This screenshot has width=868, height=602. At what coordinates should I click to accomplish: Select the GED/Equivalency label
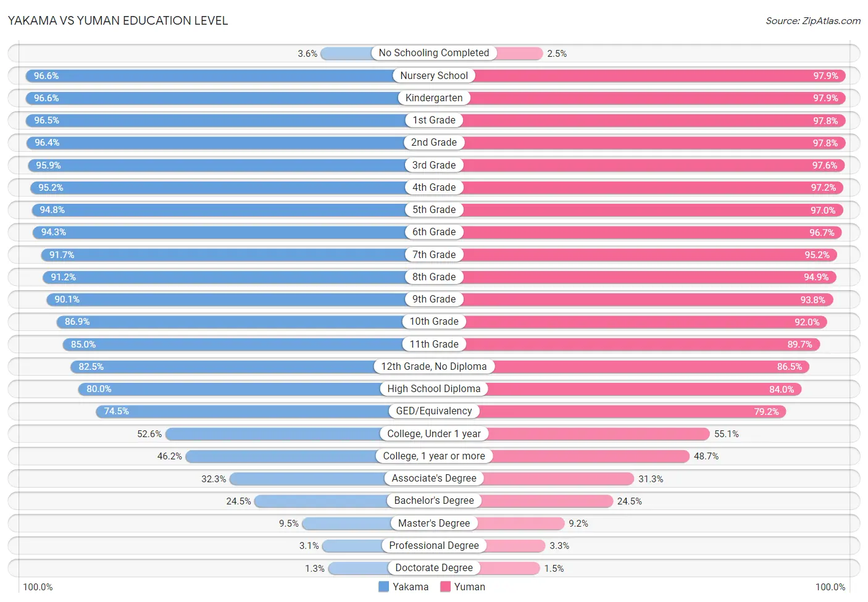[x=434, y=411]
